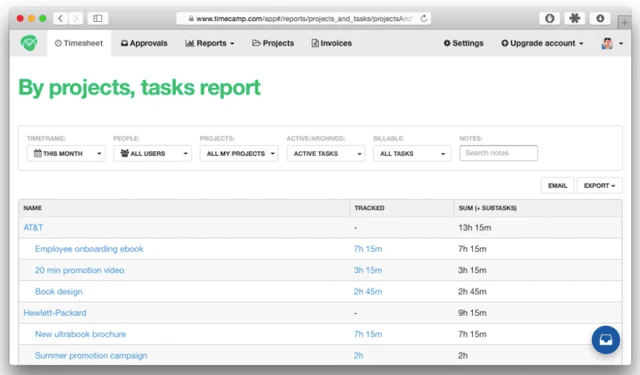Open the Employee onboarding ebook link
The width and height of the screenshot is (640, 375).
tap(89, 249)
